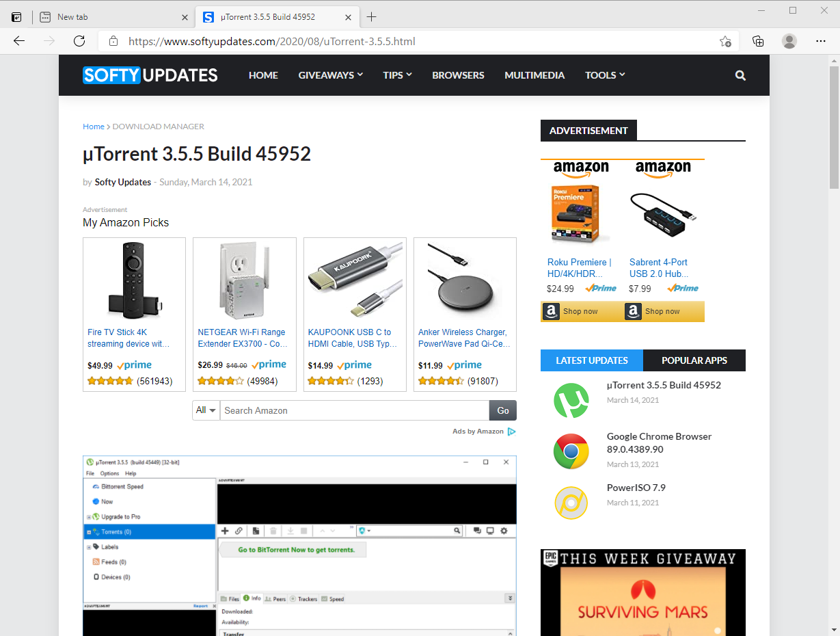Open the Collections icon in the Edge toolbar
Viewport: 840px width, 636px height.
[758, 41]
